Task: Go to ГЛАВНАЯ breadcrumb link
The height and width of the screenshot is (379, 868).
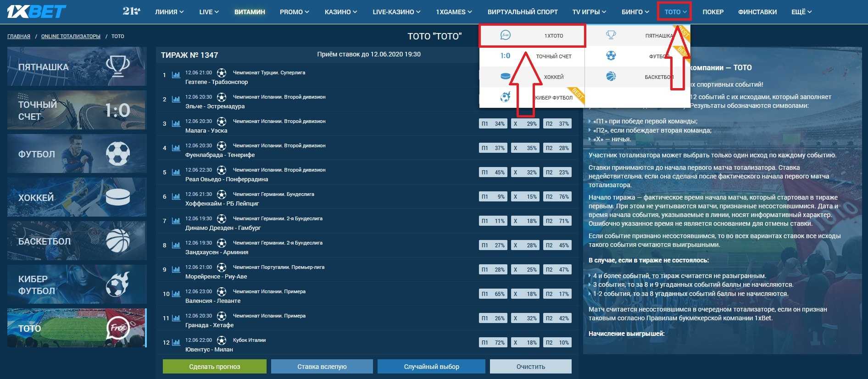Action: (x=19, y=36)
